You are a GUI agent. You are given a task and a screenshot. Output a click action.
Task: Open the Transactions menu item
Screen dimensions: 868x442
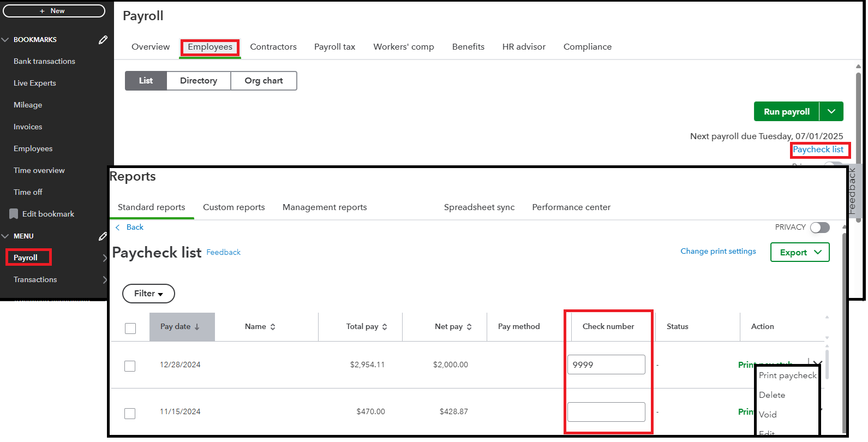coord(35,279)
